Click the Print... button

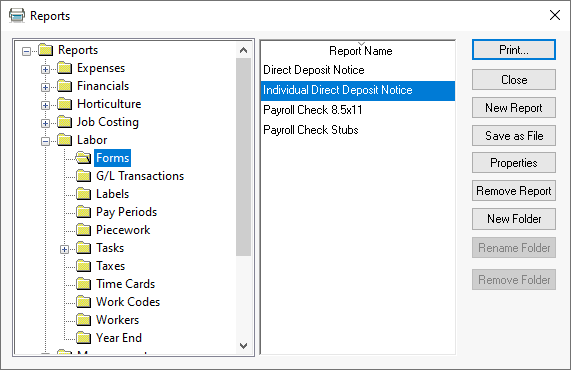pos(513,50)
